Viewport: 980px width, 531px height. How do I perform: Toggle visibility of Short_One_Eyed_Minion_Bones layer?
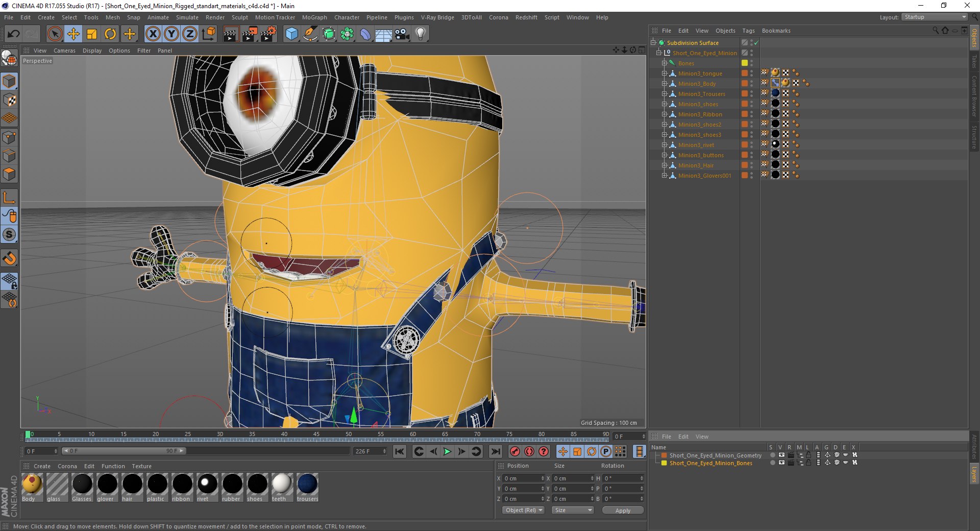(781, 463)
